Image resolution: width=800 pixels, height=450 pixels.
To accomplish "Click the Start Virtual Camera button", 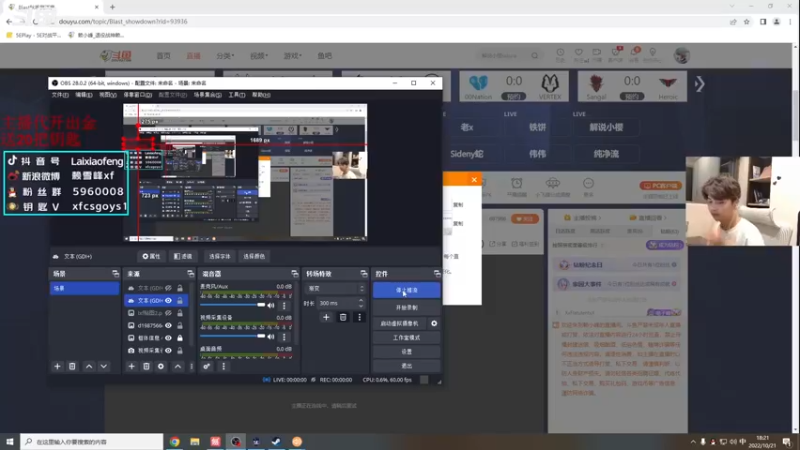I will (400, 323).
